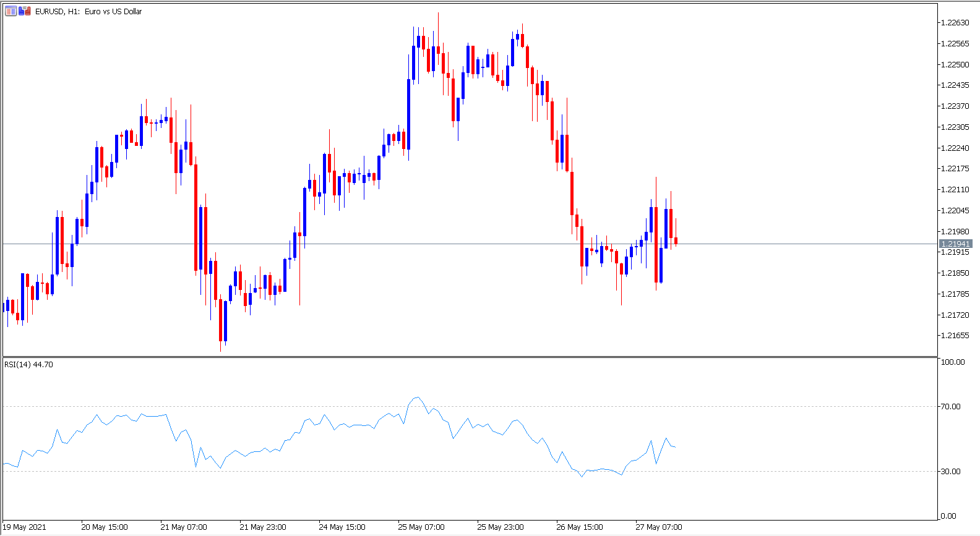
Task: Click the RSI 70.00 level label
Action: [x=950, y=407]
